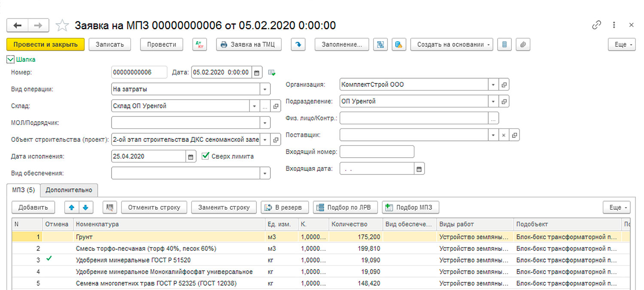The height and width of the screenshot is (290, 644).
Task: Move row up with blue up arrow
Action: (x=72, y=208)
